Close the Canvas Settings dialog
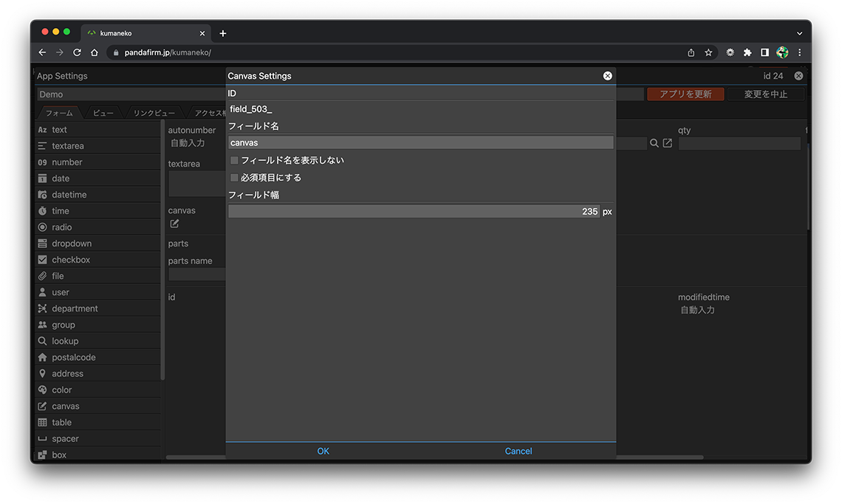The image size is (842, 504). 607,76
